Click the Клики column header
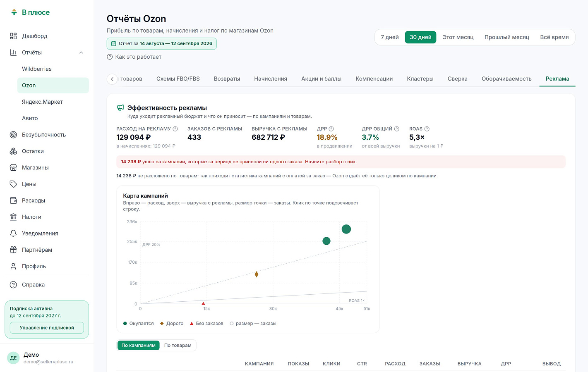 pyautogui.click(x=331, y=364)
